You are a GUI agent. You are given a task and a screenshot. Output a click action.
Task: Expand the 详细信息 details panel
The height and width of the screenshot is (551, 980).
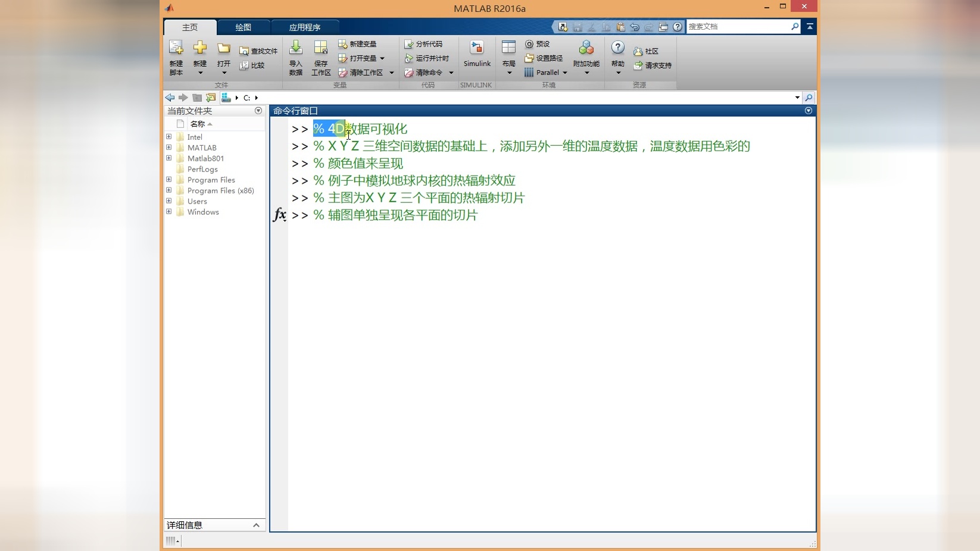pyautogui.click(x=256, y=525)
